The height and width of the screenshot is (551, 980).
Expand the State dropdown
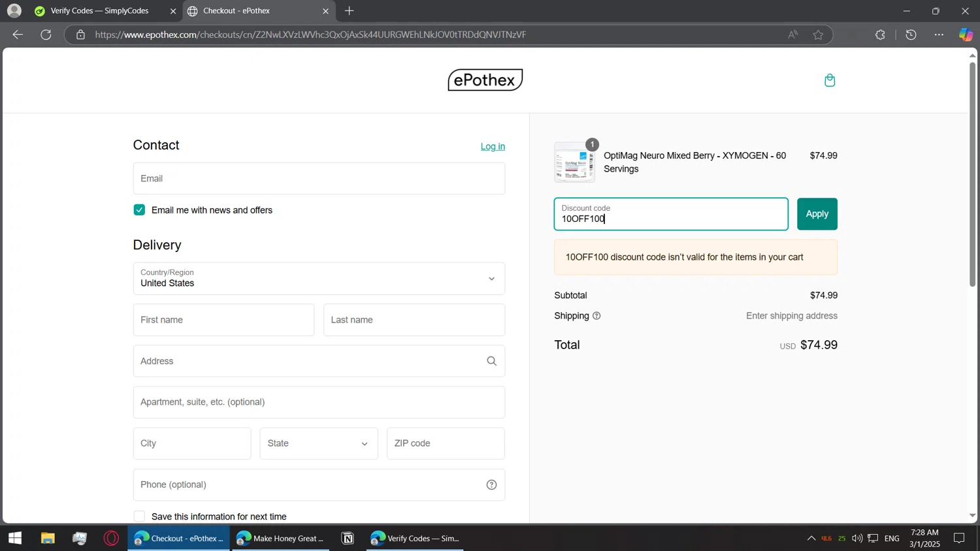(319, 443)
